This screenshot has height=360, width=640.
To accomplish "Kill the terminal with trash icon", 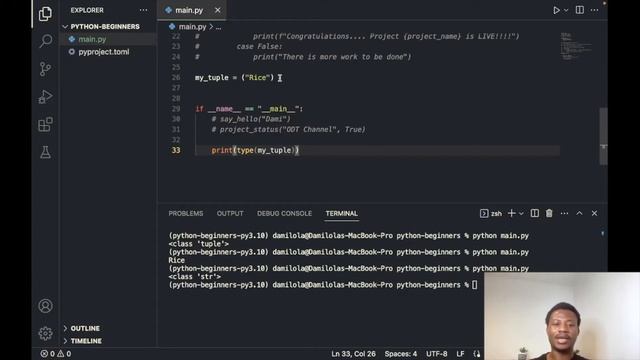I will pyautogui.click(x=549, y=213).
